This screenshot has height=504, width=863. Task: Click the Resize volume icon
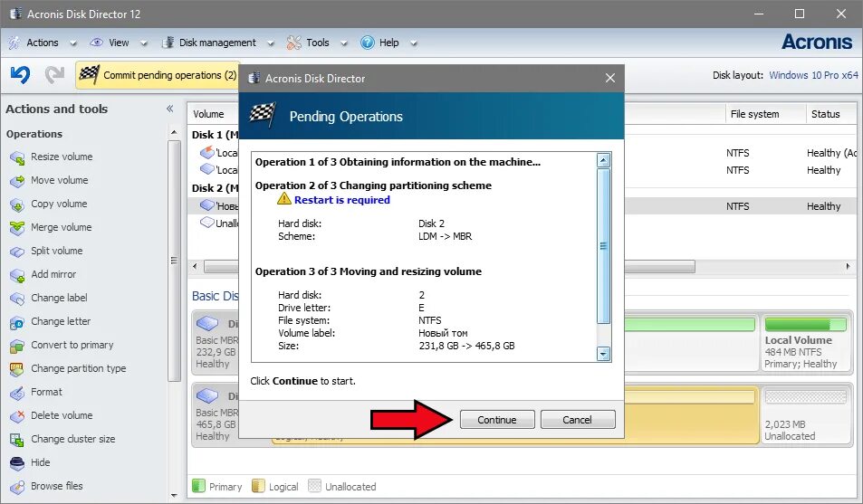point(17,158)
